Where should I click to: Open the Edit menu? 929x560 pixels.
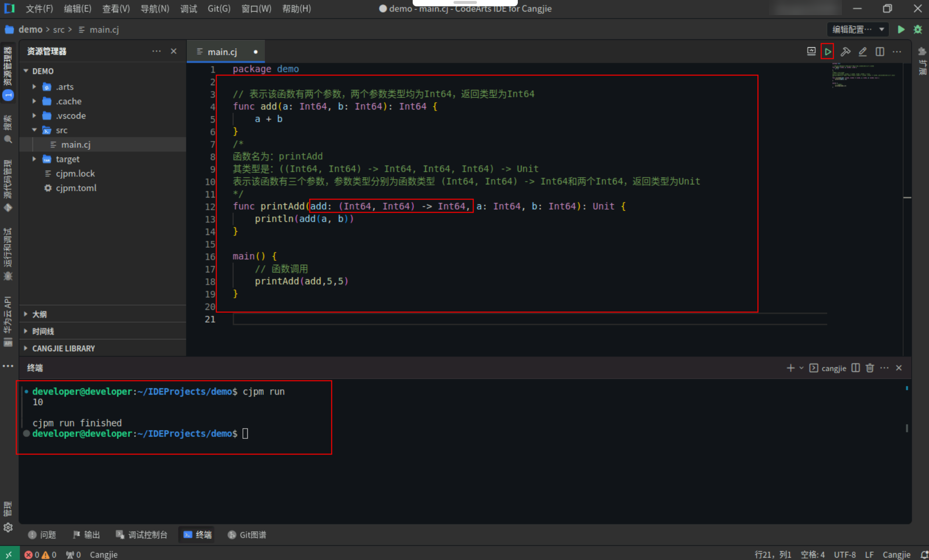pos(78,9)
